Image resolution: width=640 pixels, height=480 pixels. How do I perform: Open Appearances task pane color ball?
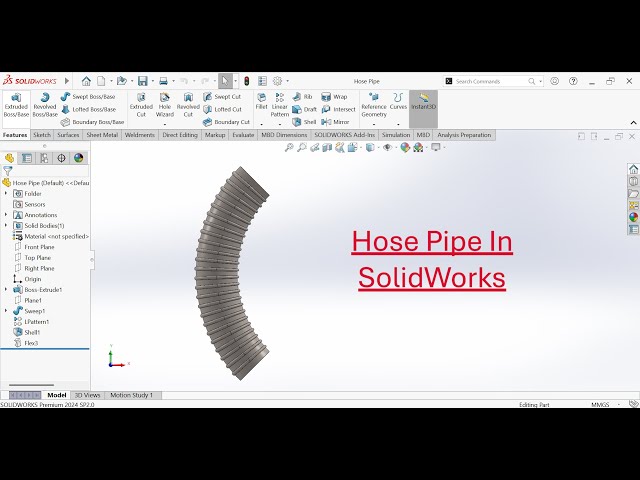click(633, 217)
